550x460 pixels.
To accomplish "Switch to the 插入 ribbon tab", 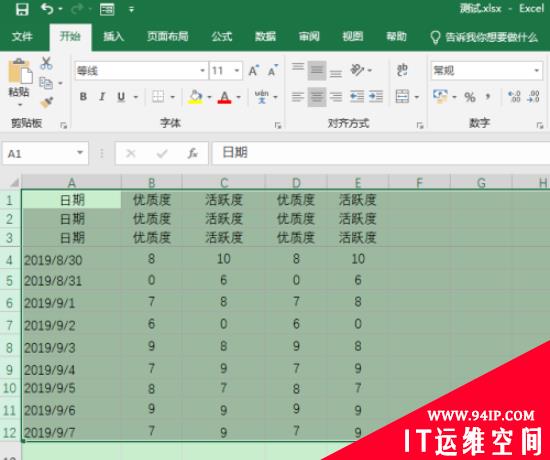I will point(113,36).
